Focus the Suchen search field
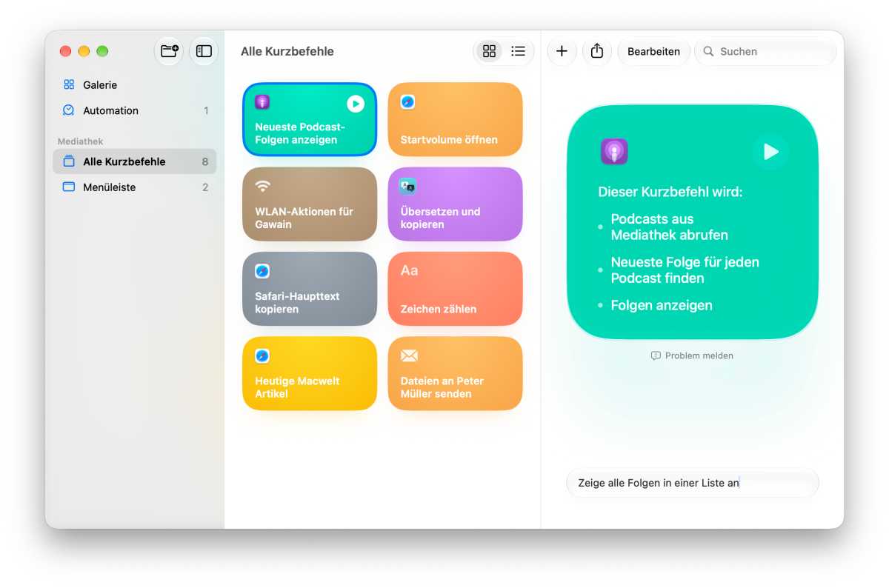The width and height of the screenshot is (889, 588). [x=765, y=51]
